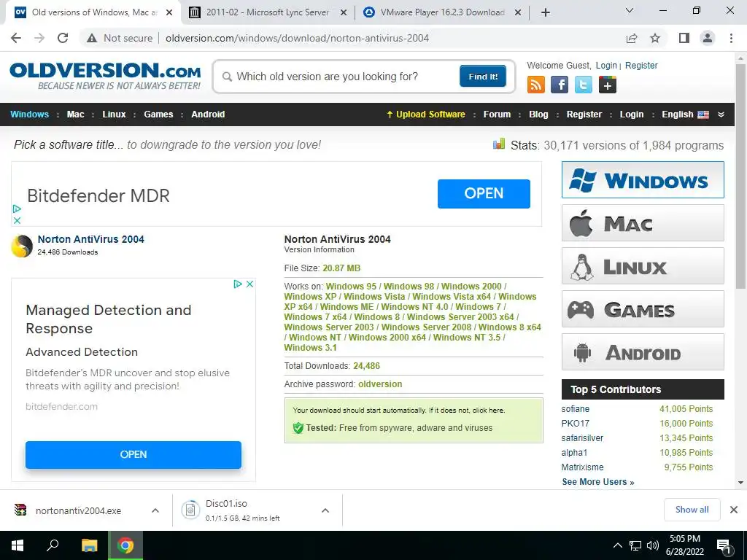
Task: Click Chrome icon in taskbar
Action: pos(125,545)
